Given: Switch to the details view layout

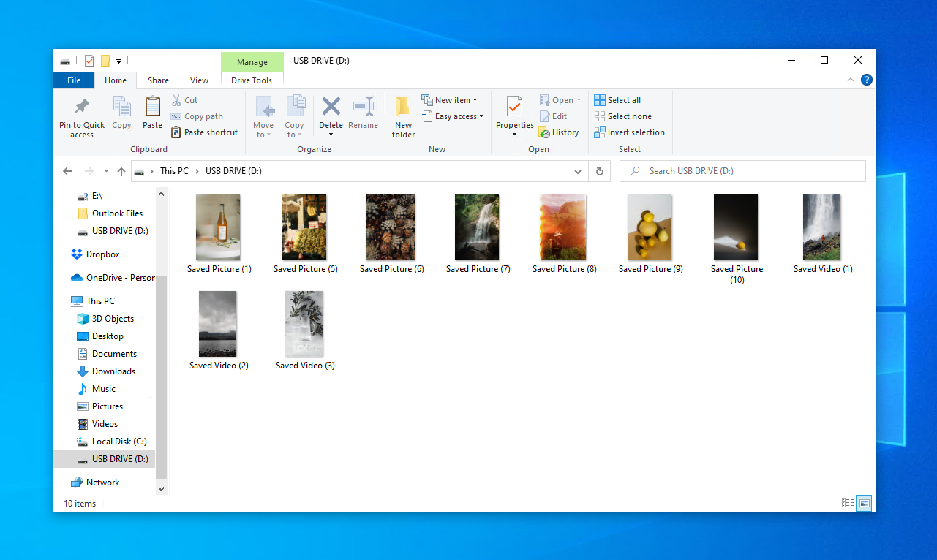Looking at the screenshot, I should (848, 503).
